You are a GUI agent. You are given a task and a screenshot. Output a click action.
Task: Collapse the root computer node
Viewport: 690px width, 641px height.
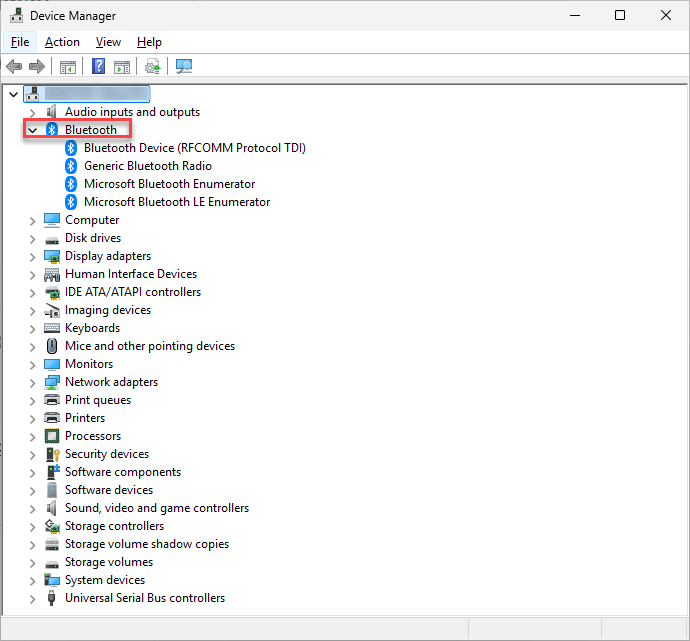tap(13, 94)
